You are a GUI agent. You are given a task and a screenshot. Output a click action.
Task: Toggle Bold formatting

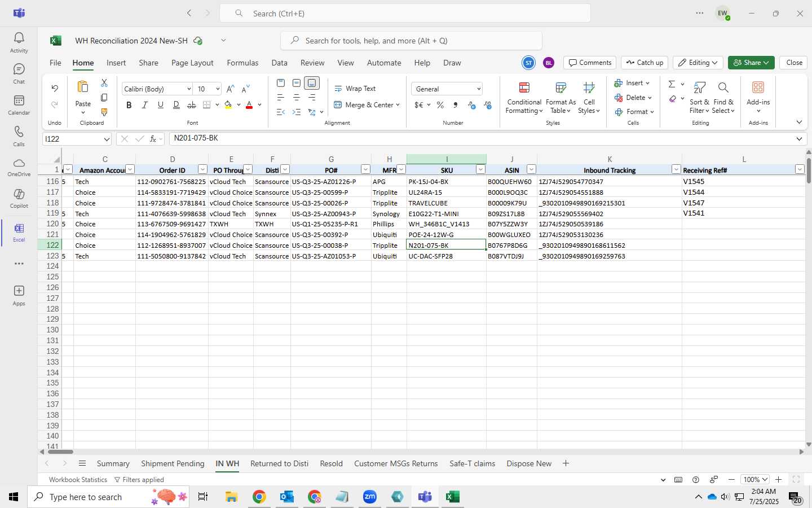(129, 105)
